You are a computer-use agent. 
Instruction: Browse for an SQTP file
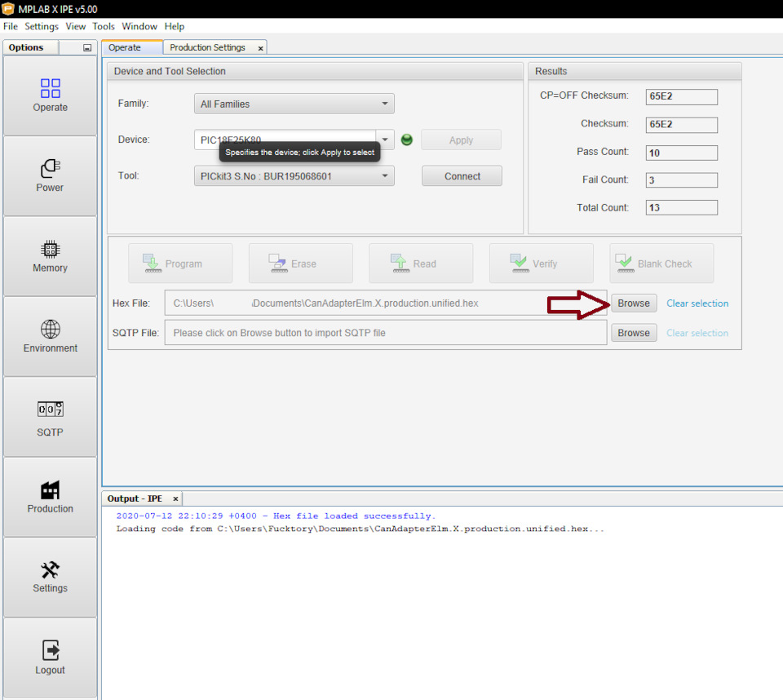[x=634, y=333]
